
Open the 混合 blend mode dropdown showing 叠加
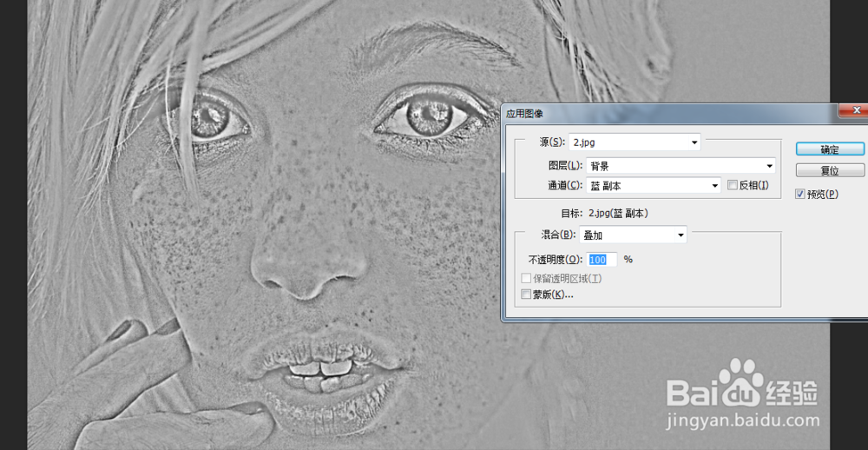(634, 235)
